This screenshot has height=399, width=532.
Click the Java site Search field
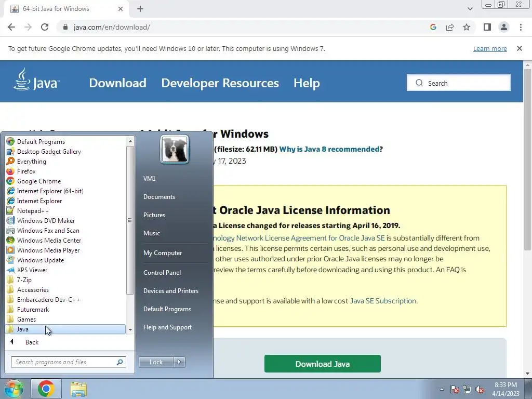[x=458, y=83]
